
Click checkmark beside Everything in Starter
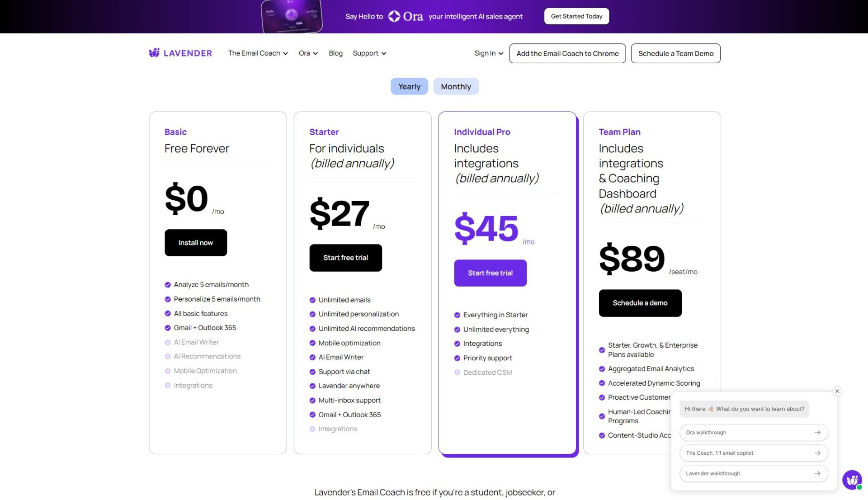click(457, 315)
